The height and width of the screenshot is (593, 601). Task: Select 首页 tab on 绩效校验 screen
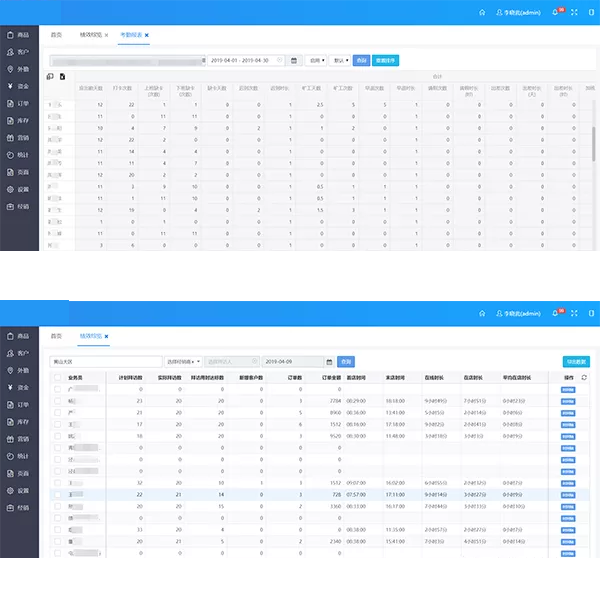coord(57,336)
